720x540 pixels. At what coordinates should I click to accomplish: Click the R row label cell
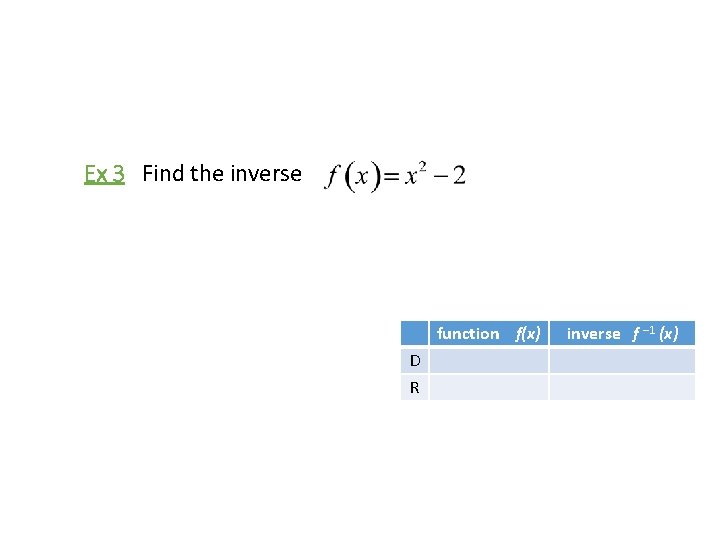415,388
